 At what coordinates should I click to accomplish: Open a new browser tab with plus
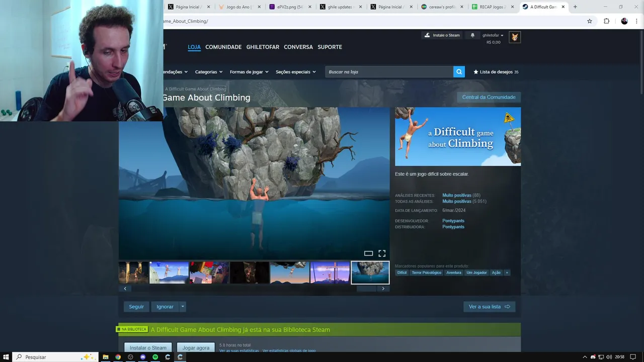[575, 7]
